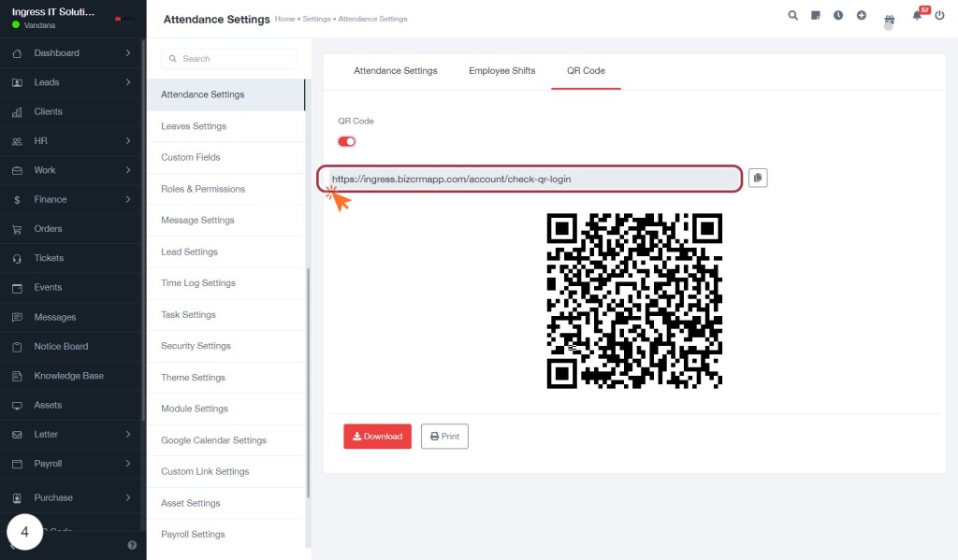
Task: Download the QR code
Action: [x=377, y=436]
